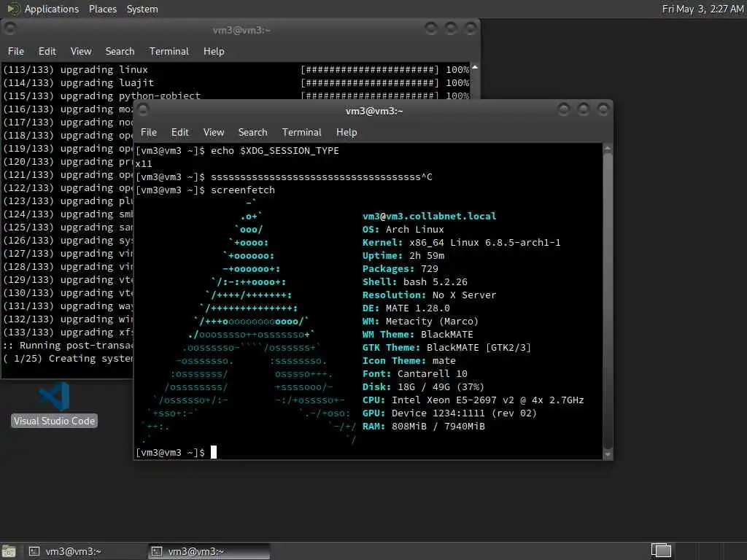The width and height of the screenshot is (747, 560).
Task: Open Help menu in background terminal window
Action: point(214,52)
